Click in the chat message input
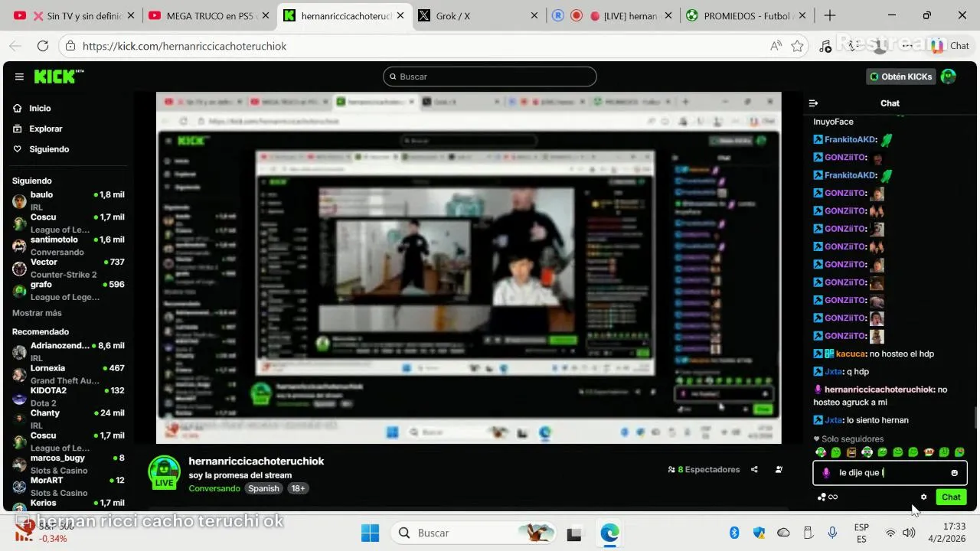 pyautogui.click(x=890, y=473)
